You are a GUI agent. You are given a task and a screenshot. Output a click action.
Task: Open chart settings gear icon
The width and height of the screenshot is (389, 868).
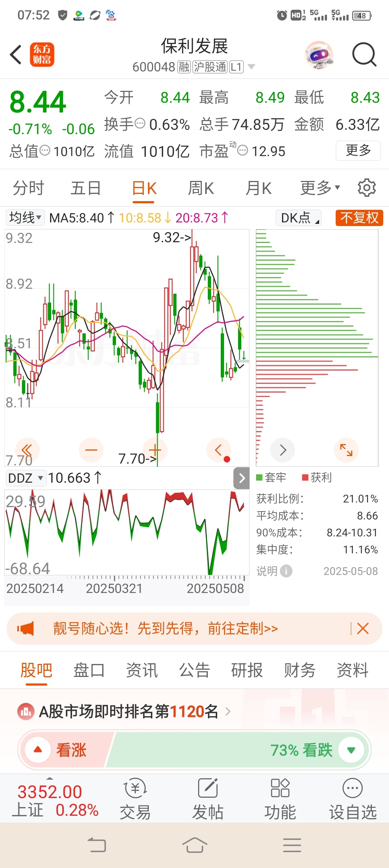[x=367, y=187]
